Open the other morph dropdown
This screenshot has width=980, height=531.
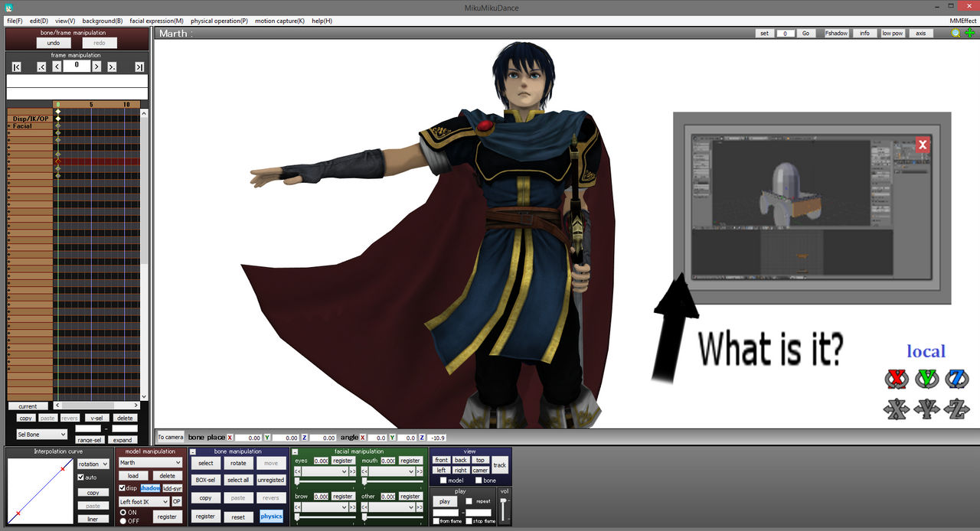coord(392,507)
